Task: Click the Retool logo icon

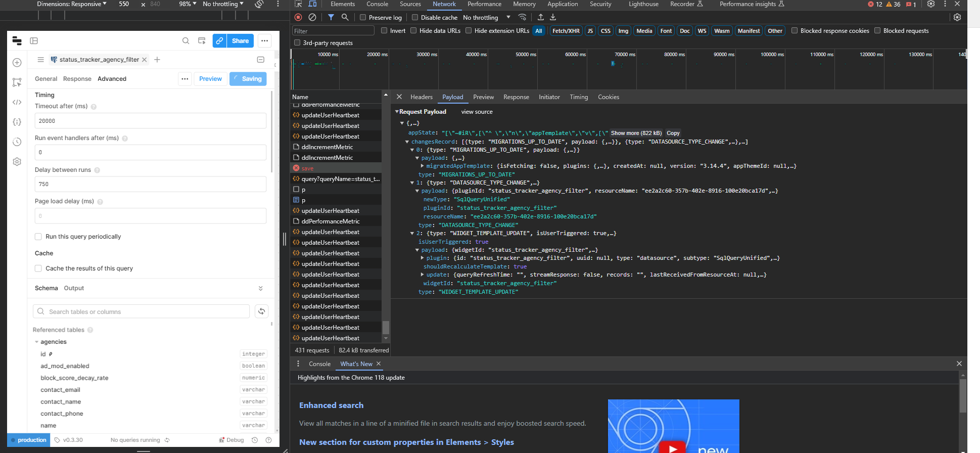Action: click(17, 41)
